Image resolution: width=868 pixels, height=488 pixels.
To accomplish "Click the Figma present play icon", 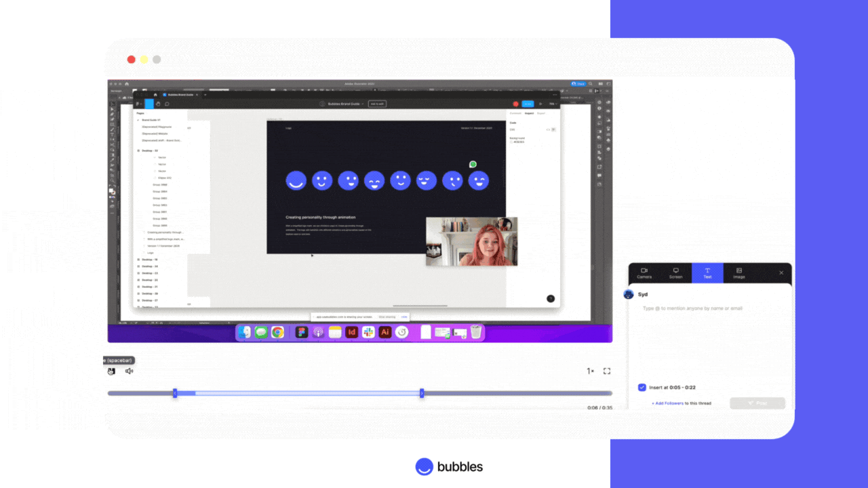I will (540, 104).
